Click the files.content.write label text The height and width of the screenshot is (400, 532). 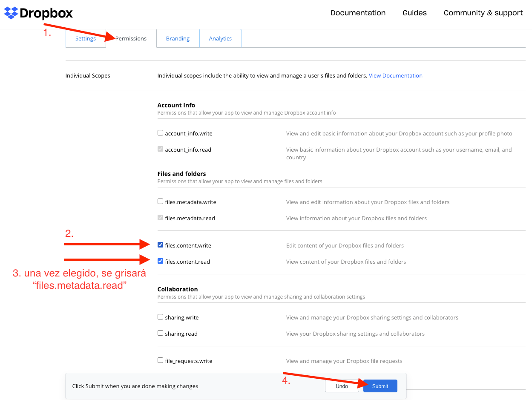click(188, 245)
